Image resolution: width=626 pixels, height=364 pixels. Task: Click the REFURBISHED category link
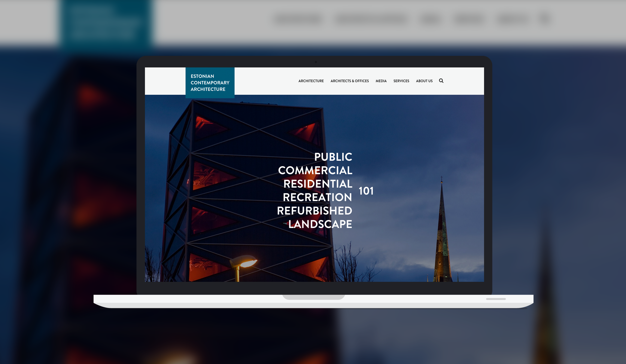pos(314,211)
